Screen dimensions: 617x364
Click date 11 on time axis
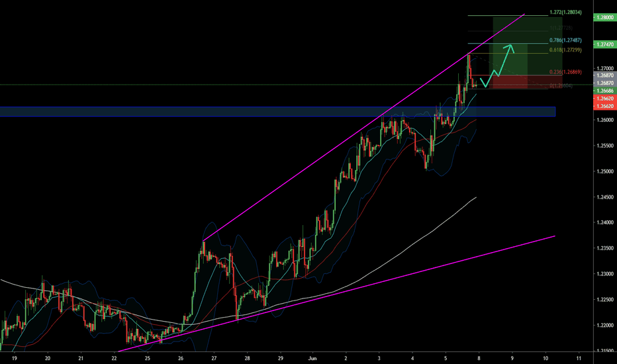[x=579, y=359]
